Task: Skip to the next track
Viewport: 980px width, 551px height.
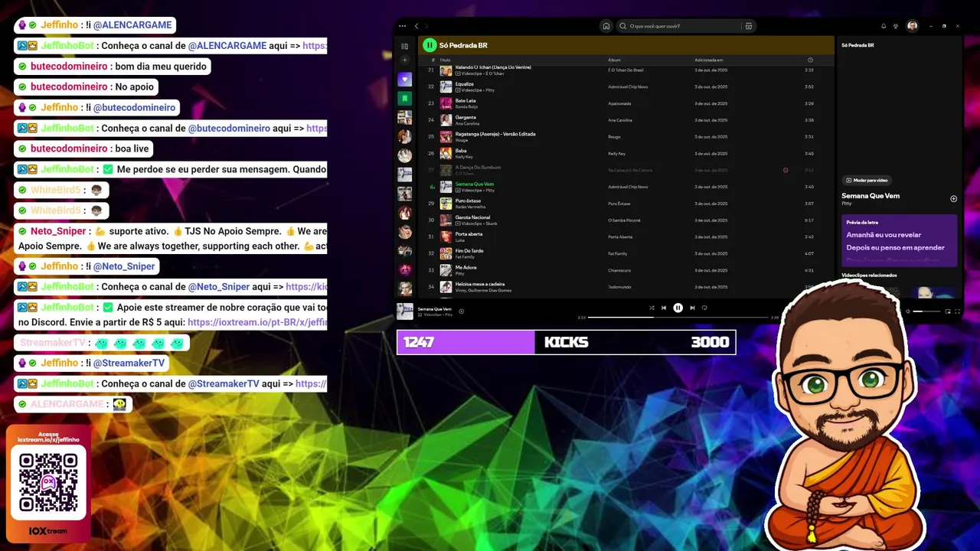Action: pos(692,308)
